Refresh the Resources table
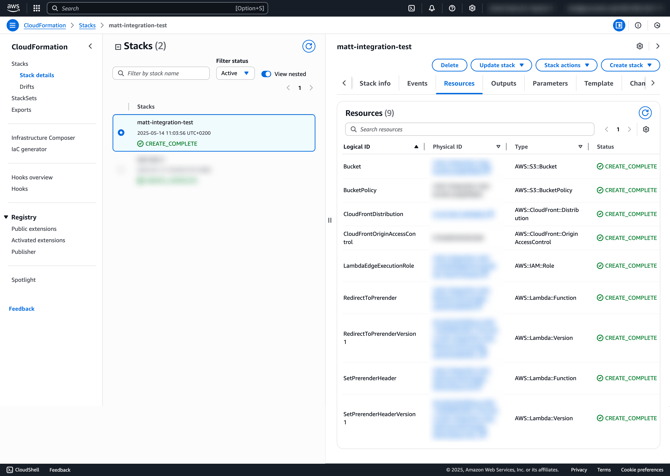Image resolution: width=670 pixels, height=476 pixels. coord(645,113)
